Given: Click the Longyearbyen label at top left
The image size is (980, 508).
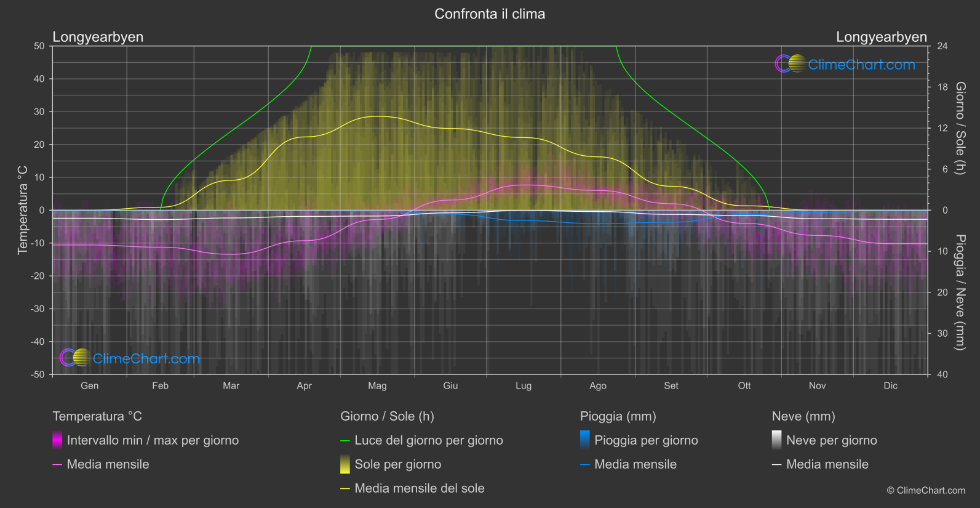Looking at the screenshot, I should (98, 37).
